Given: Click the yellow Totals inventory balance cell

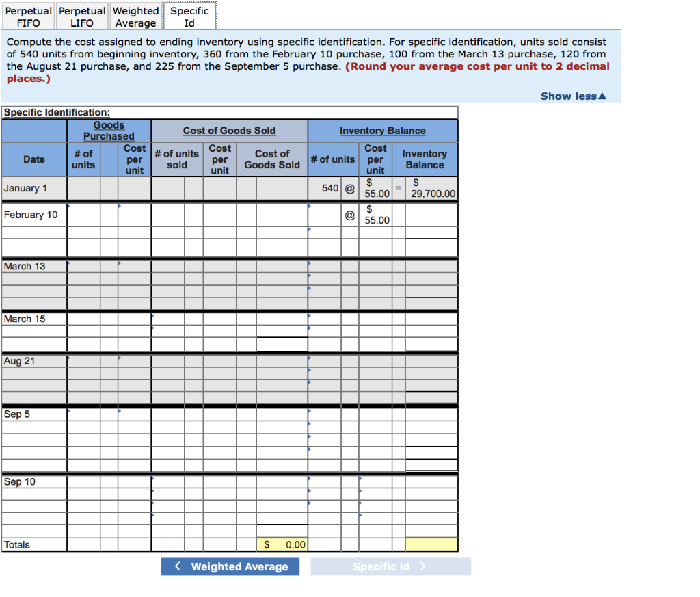Looking at the screenshot, I should [431, 545].
